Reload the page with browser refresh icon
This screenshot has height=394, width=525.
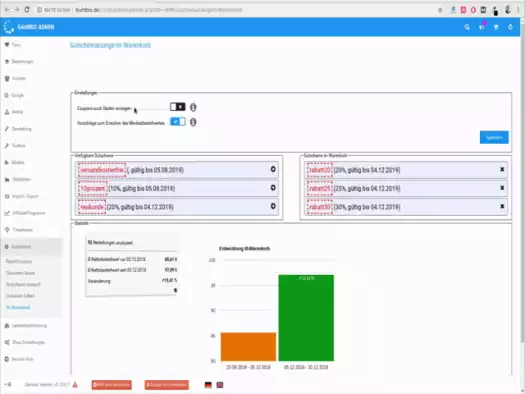pyautogui.click(x=27, y=10)
